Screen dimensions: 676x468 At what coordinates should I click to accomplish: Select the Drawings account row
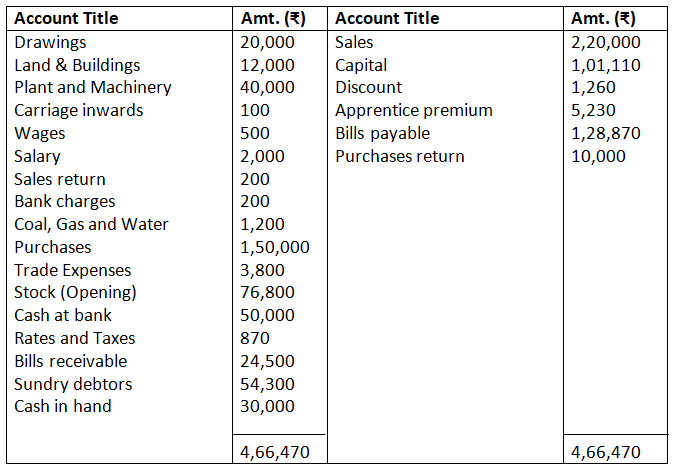(50, 42)
